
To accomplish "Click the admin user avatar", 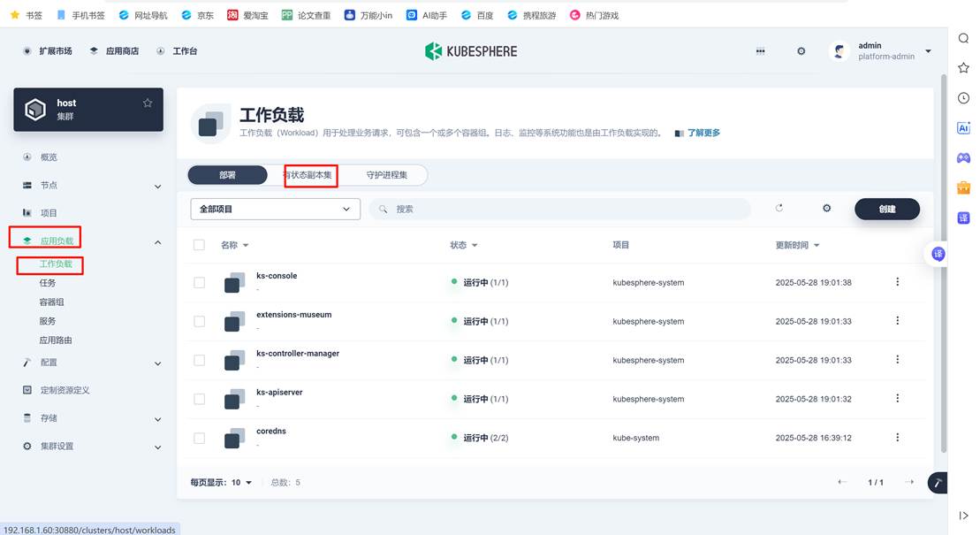I will tap(839, 51).
